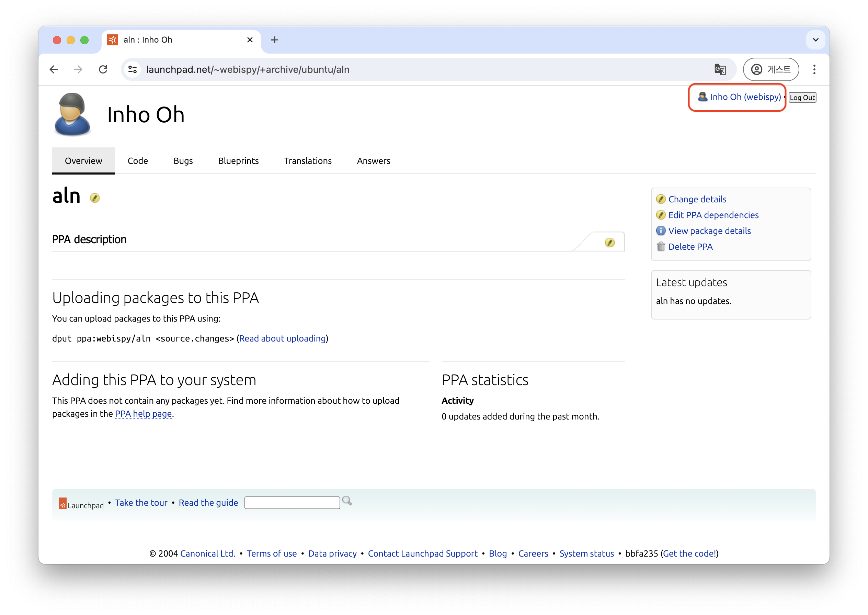
Task: Click the pencil edit icon beside aln title
Action: coord(95,198)
